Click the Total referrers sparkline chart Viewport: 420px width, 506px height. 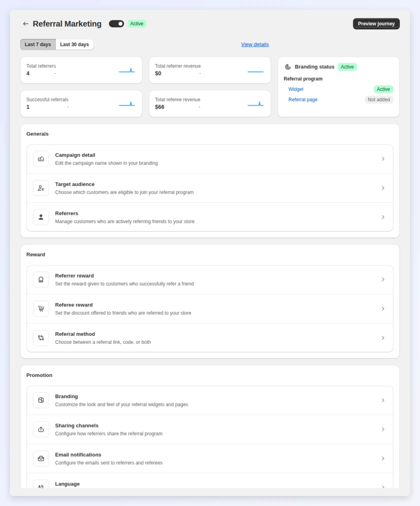click(x=127, y=70)
